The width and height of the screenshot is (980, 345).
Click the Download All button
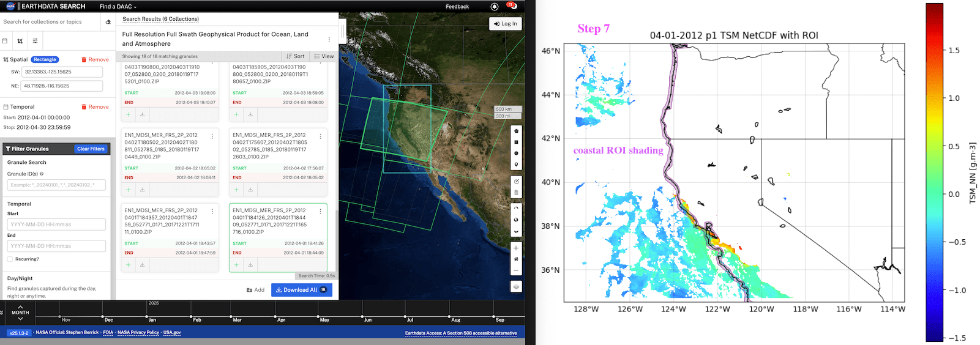302,290
